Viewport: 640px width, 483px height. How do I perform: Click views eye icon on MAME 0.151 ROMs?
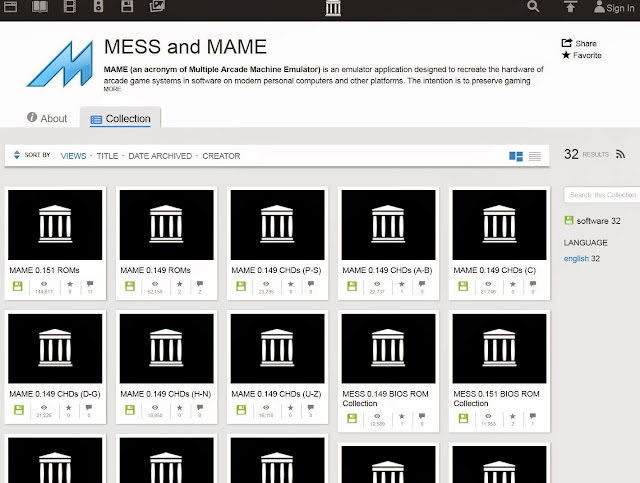[44, 284]
